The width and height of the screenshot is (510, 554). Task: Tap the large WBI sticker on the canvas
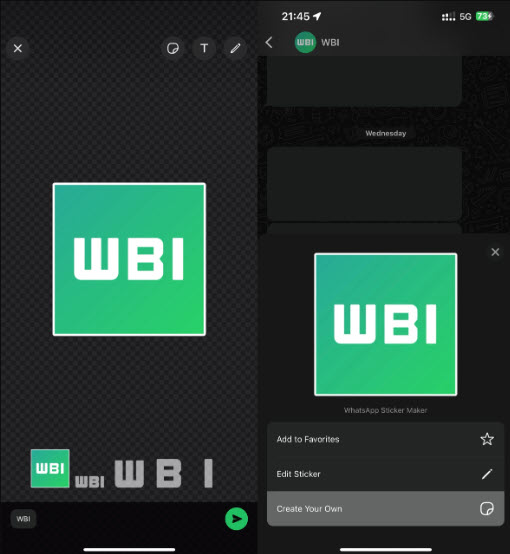129,259
